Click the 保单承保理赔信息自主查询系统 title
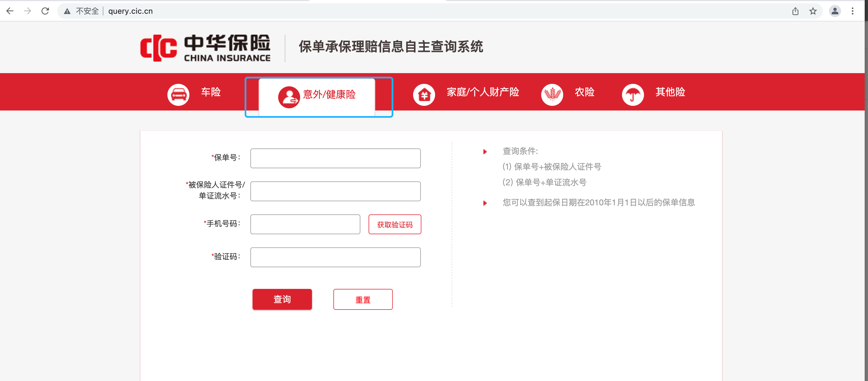This screenshot has width=868, height=381. (391, 46)
